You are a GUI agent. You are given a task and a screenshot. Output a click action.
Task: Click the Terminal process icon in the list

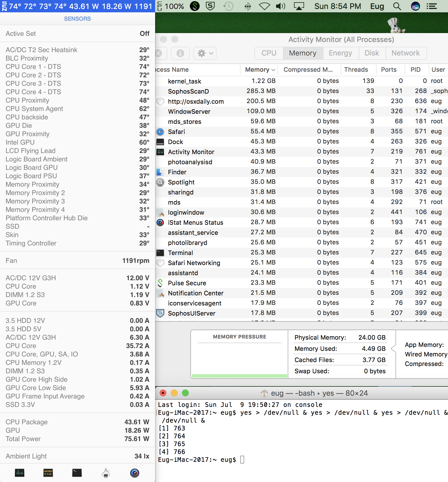(160, 253)
